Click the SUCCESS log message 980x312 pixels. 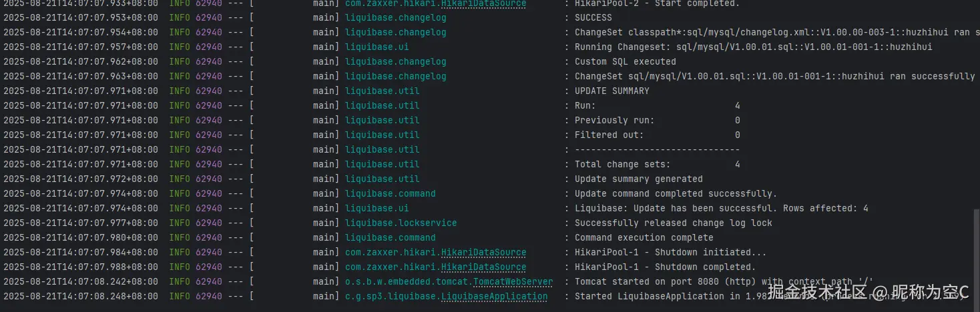pos(593,18)
